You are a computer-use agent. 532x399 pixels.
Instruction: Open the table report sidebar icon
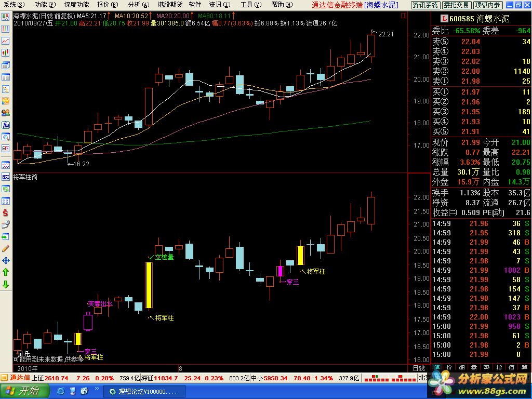click(x=5, y=77)
